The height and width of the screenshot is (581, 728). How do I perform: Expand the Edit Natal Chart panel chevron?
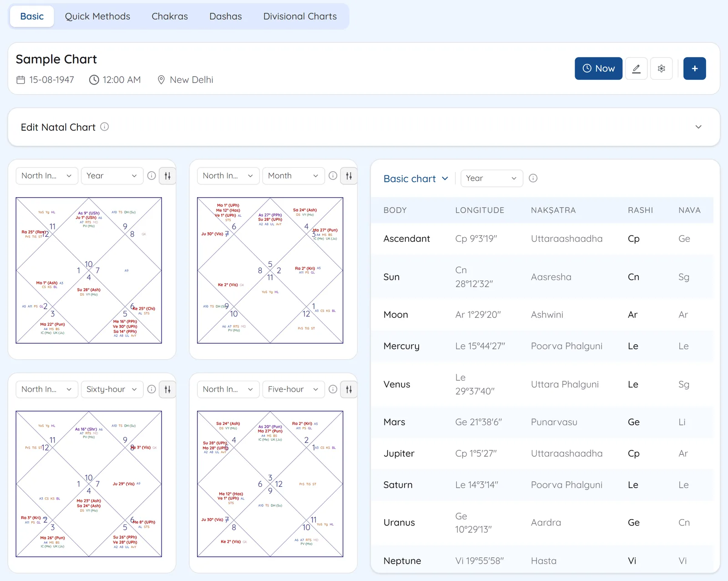point(698,127)
